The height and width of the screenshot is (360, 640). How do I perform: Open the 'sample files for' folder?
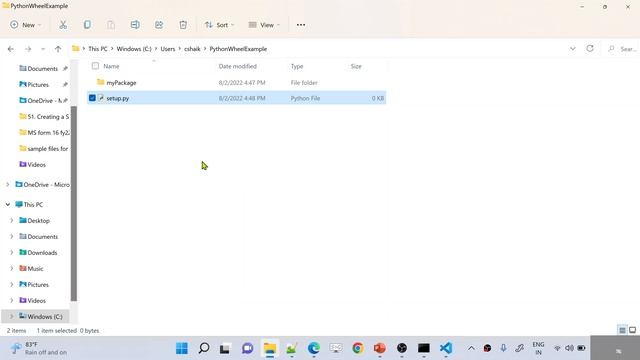pyautogui.click(x=44, y=149)
